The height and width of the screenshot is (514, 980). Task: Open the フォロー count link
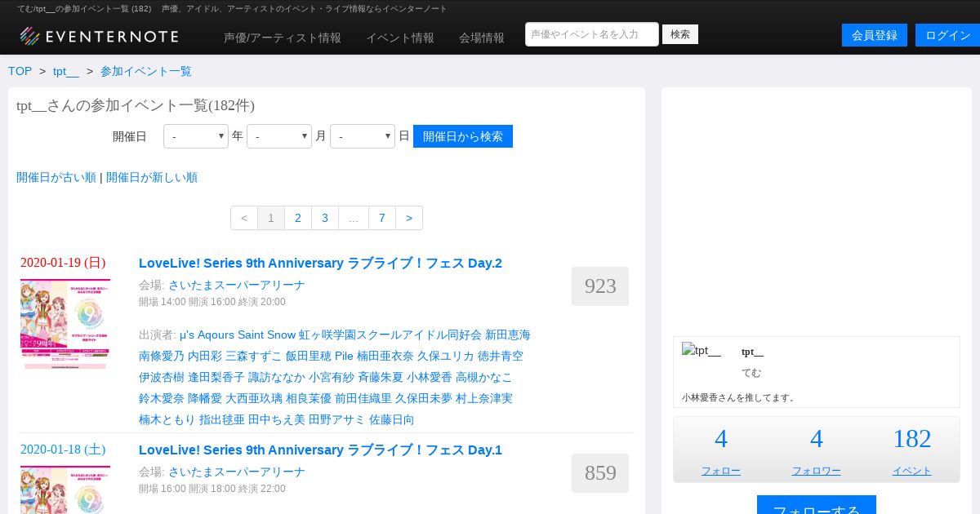pyautogui.click(x=721, y=471)
